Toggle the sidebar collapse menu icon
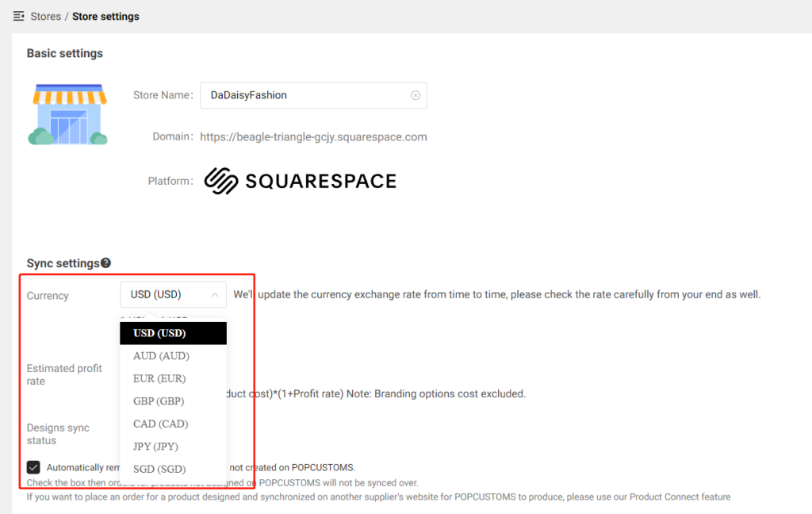Viewport: 812px width, 514px height. coord(19,16)
